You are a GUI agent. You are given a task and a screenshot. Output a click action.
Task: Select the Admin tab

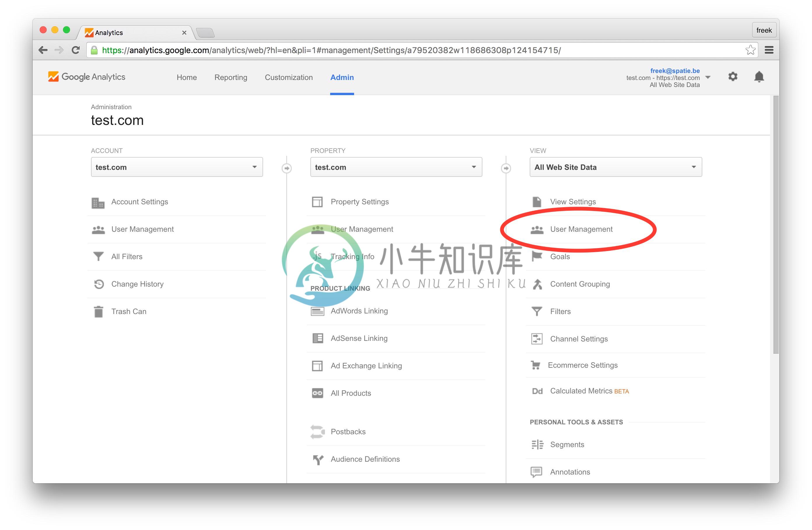click(x=342, y=78)
